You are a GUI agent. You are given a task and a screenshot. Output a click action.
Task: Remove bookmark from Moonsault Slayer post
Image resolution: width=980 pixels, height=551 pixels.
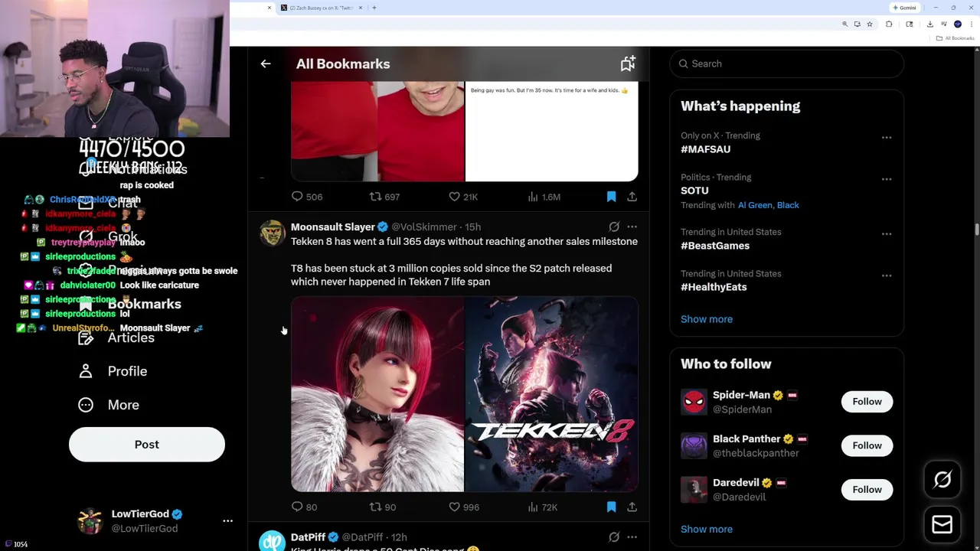tap(611, 507)
